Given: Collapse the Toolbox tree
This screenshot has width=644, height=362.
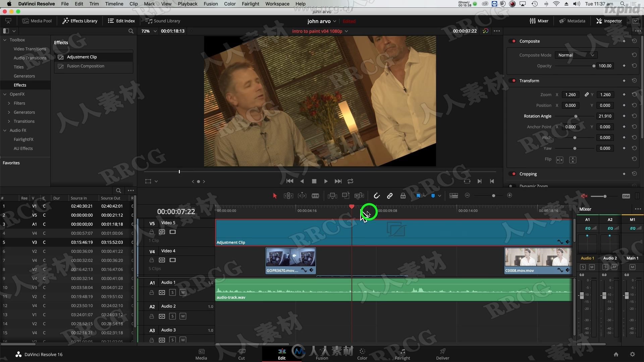Looking at the screenshot, I should point(5,40).
